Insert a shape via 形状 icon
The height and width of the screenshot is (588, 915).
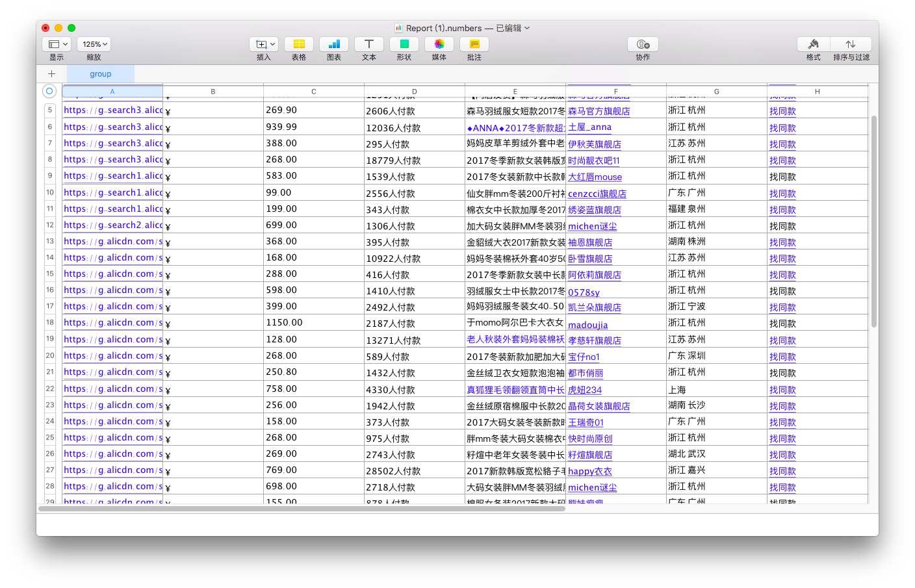[404, 44]
